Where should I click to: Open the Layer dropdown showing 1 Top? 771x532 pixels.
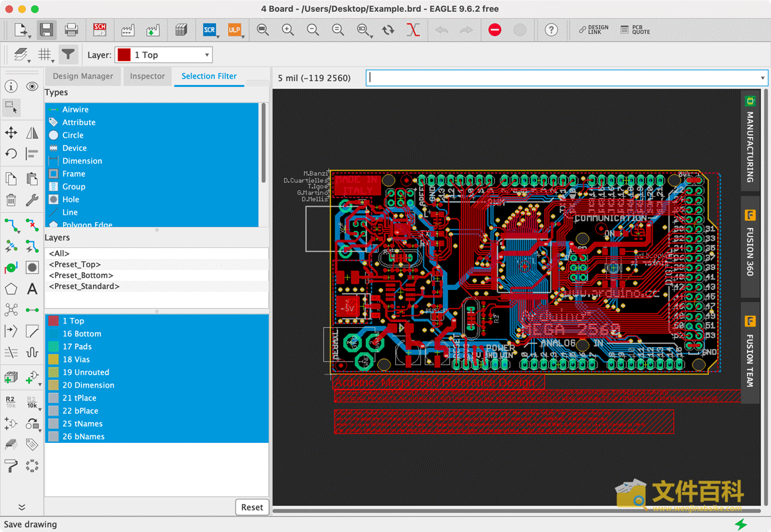pos(164,55)
